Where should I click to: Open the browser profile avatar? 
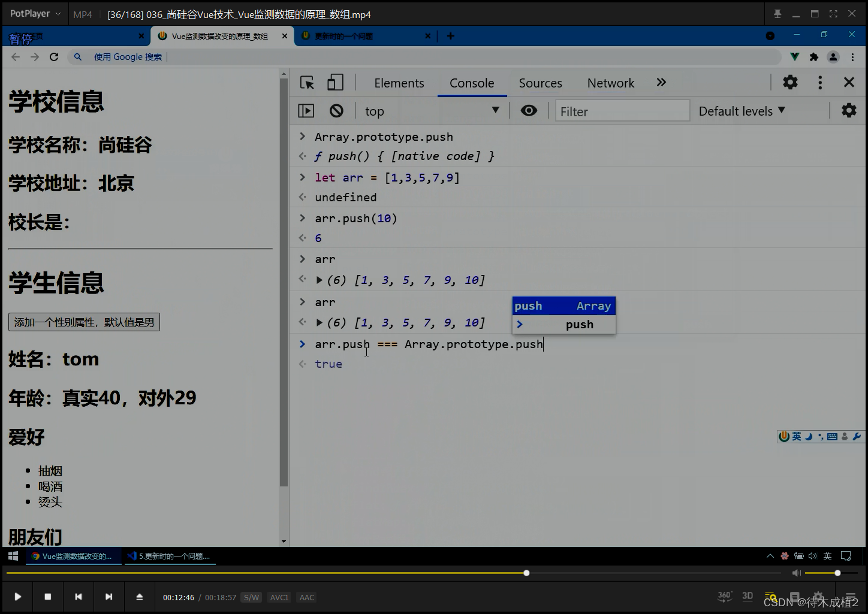833,57
